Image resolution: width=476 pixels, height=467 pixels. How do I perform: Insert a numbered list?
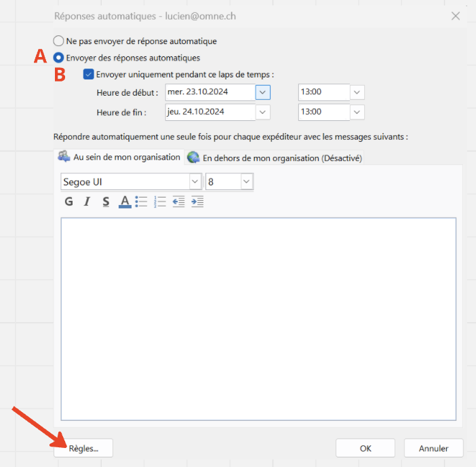[x=160, y=202]
